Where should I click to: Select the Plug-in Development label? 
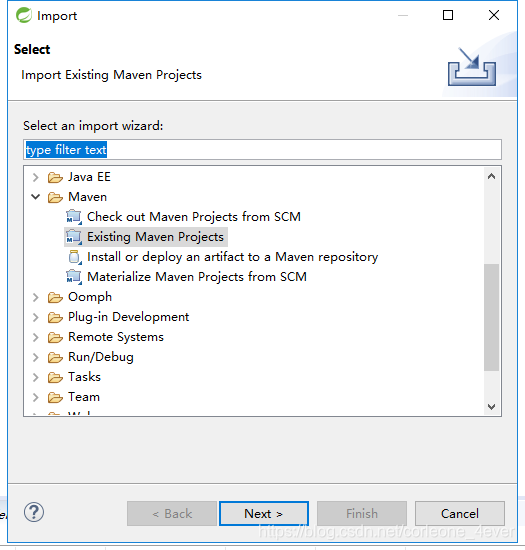point(128,317)
